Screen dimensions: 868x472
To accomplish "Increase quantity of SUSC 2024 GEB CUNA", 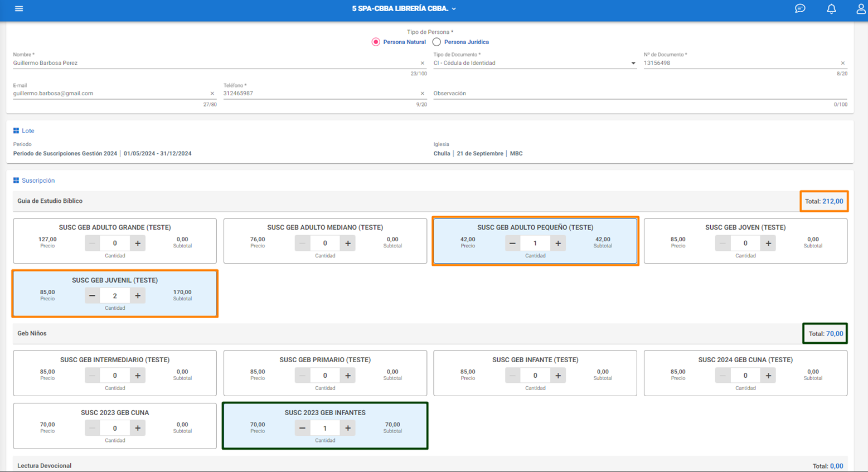I will pos(768,376).
